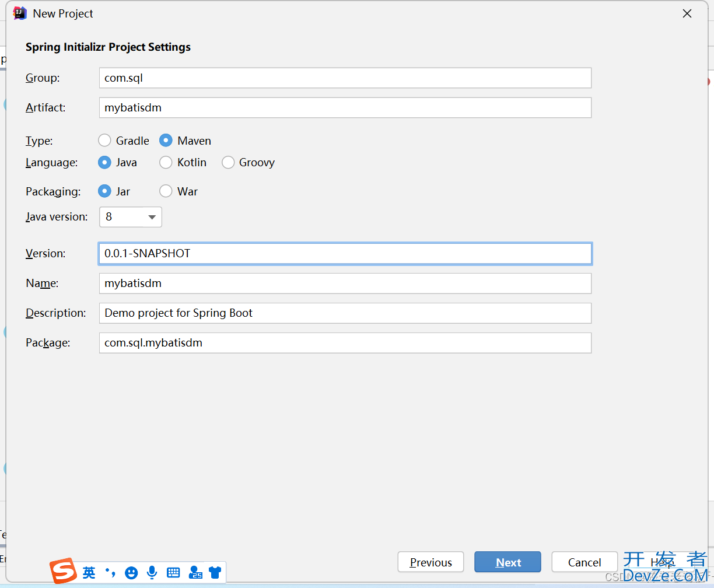
Task: Click the IntelliJ IDEA title bar icon
Action: 20,13
